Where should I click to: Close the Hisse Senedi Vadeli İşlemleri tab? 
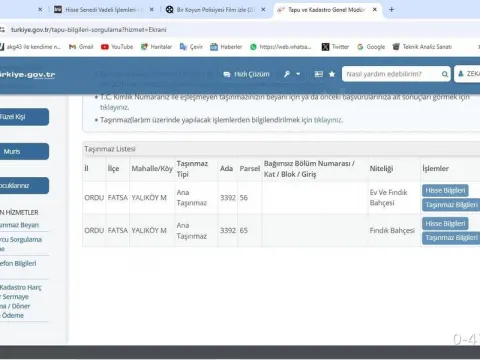pyautogui.click(x=152, y=10)
